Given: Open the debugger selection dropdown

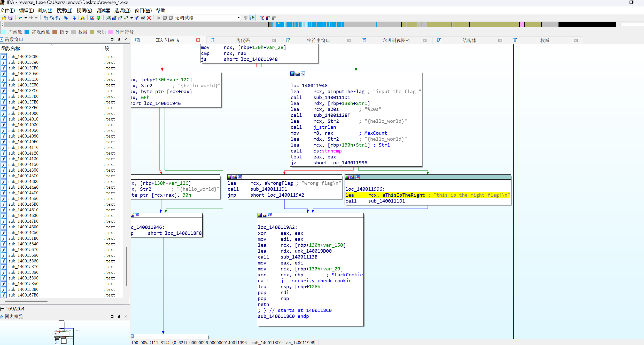Looking at the screenshot, I should 238,18.
